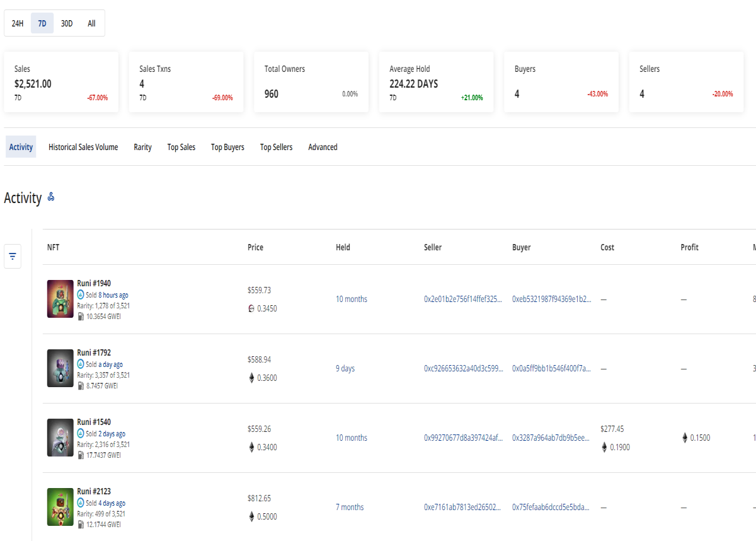Switch time range to 30D
This screenshot has width=756, height=541.
click(x=67, y=23)
